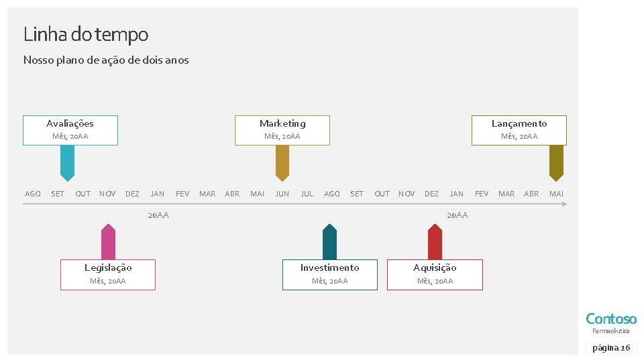Select the subtitle Nosso plano de ação
Image resolution: width=644 pixels, height=362 pixels.
(x=106, y=60)
